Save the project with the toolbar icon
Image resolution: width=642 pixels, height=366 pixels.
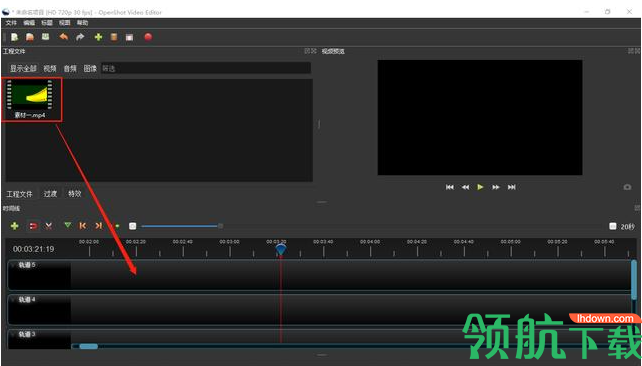tap(45, 37)
